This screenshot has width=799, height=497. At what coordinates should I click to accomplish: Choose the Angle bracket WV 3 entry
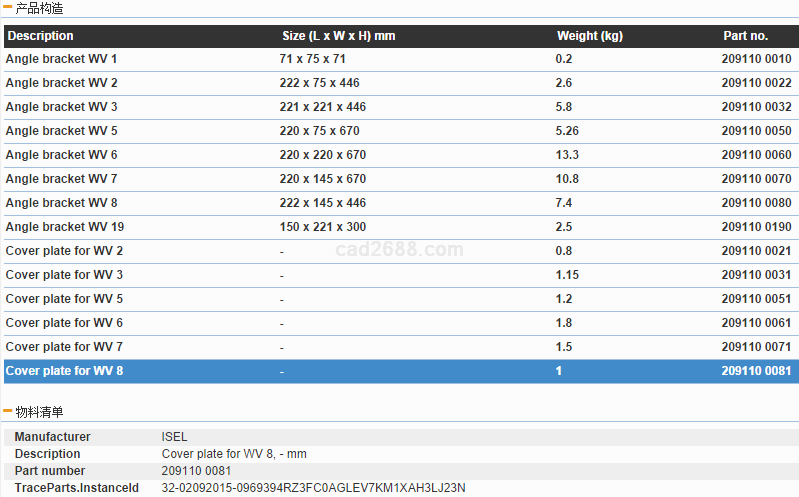[x=62, y=107]
